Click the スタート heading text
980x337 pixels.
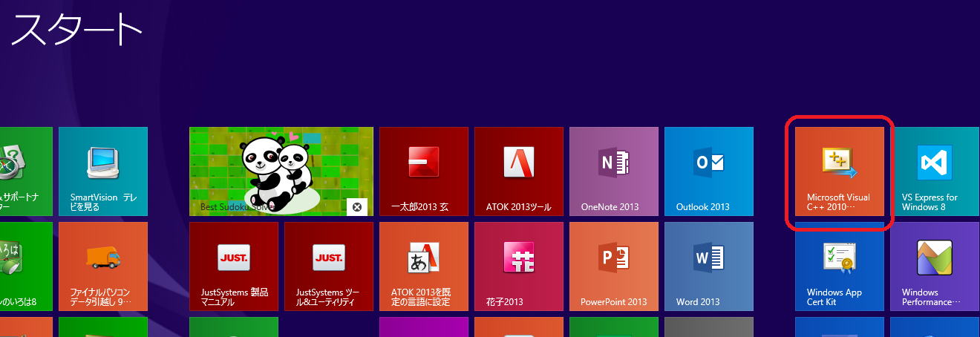pos(76,30)
